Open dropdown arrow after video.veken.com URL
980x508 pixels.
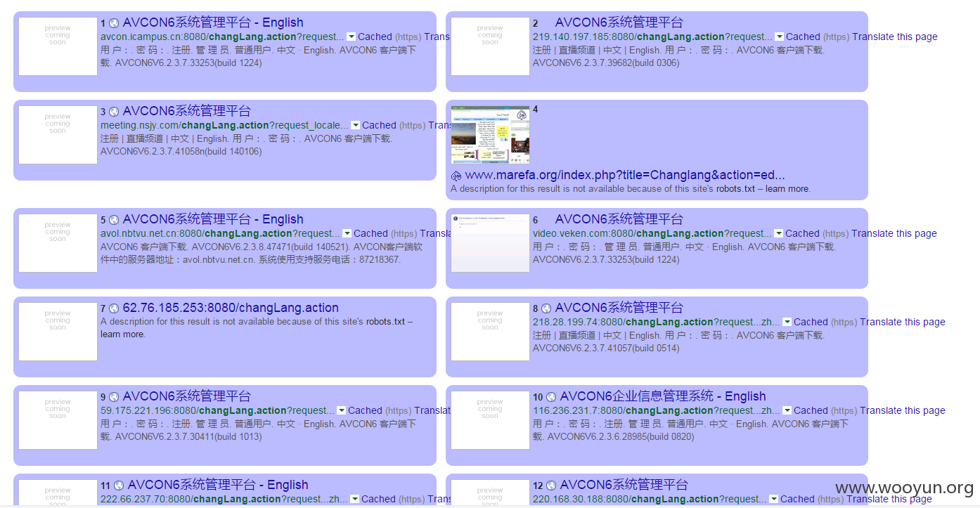coord(778,233)
